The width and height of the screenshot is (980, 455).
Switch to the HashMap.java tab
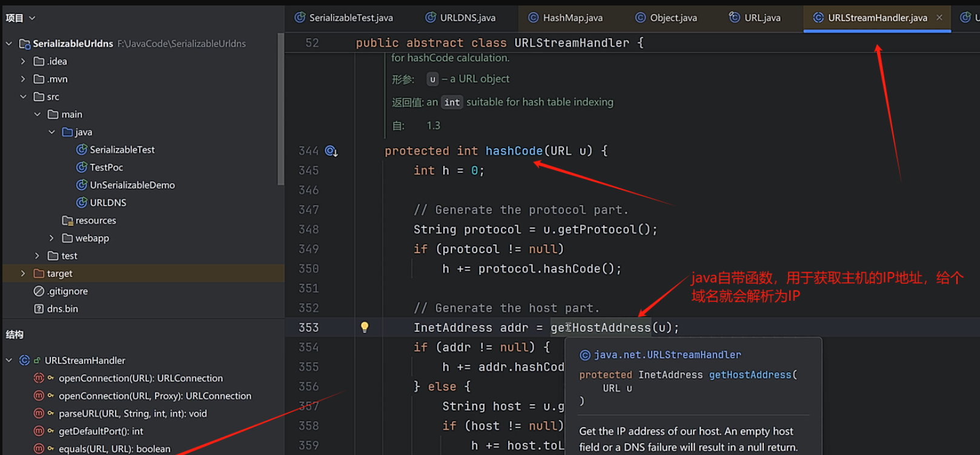coord(566,18)
